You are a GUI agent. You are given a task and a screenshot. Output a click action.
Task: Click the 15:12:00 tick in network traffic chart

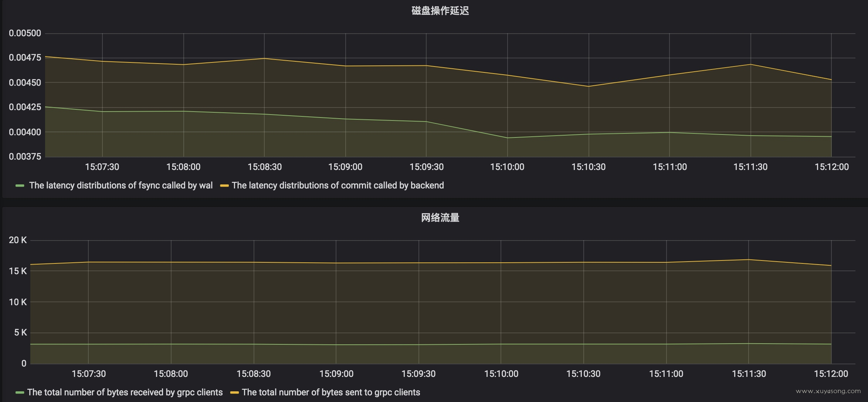831,374
